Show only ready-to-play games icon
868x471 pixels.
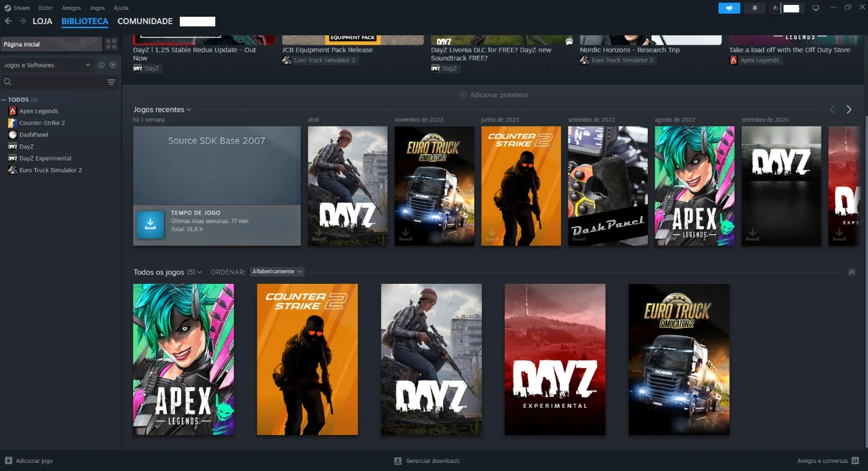tap(113, 65)
